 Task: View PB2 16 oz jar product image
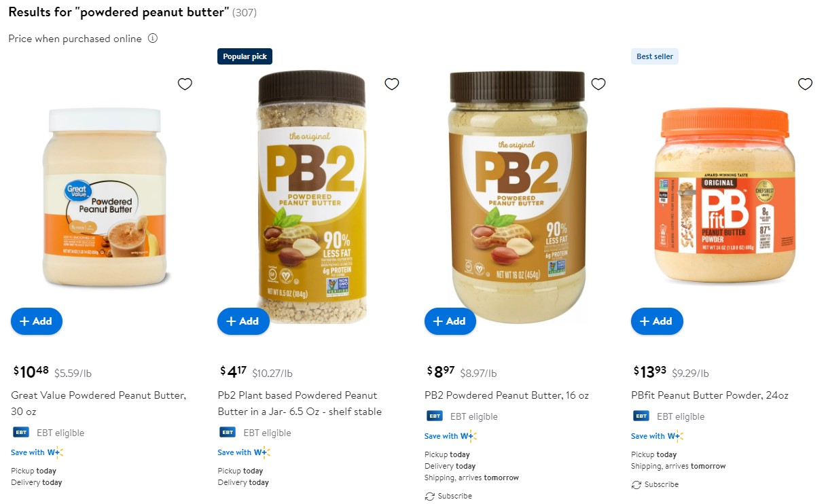[x=518, y=197]
